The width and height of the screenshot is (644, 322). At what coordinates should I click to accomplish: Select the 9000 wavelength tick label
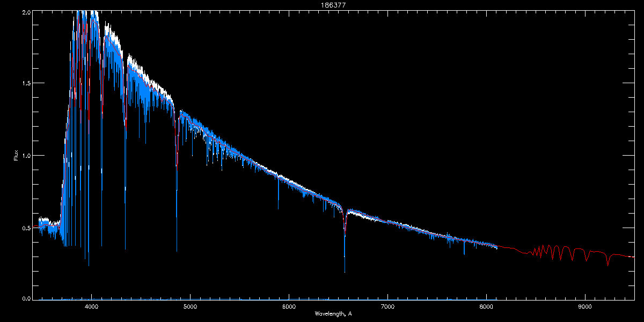pos(584,307)
